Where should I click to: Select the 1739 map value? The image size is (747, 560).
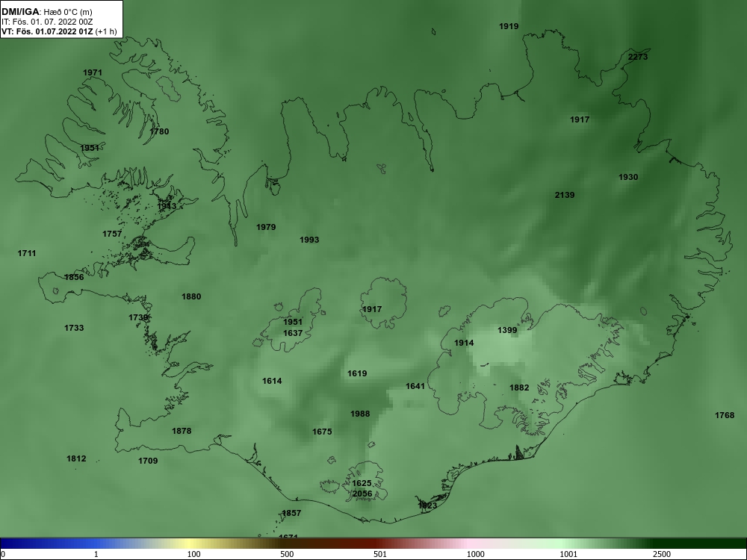[138, 317]
